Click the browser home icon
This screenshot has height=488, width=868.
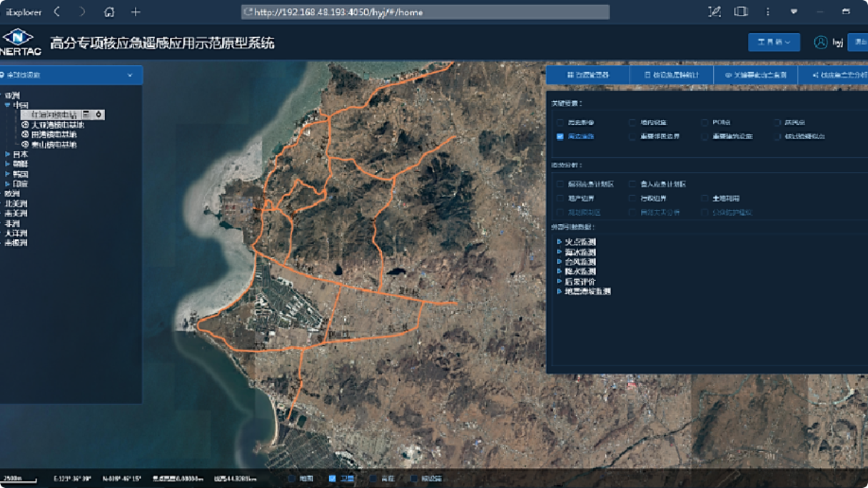[109, 11]
